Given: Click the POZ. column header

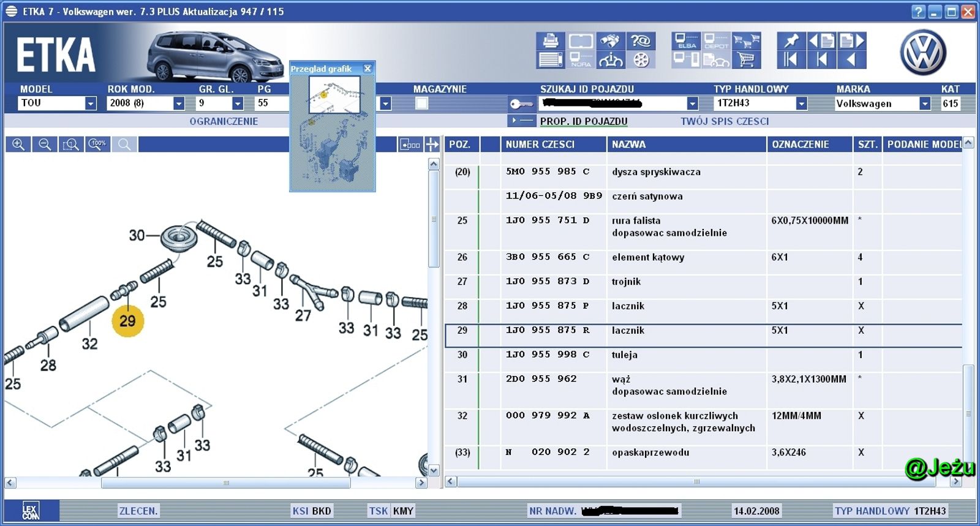Looking at the screenshot, I should pos(462,145).
